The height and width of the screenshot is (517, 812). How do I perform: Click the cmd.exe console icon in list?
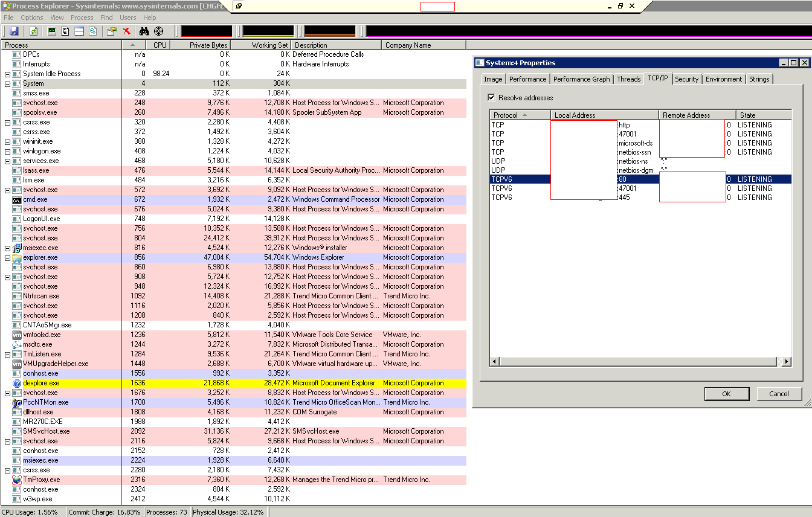point(17,199)
